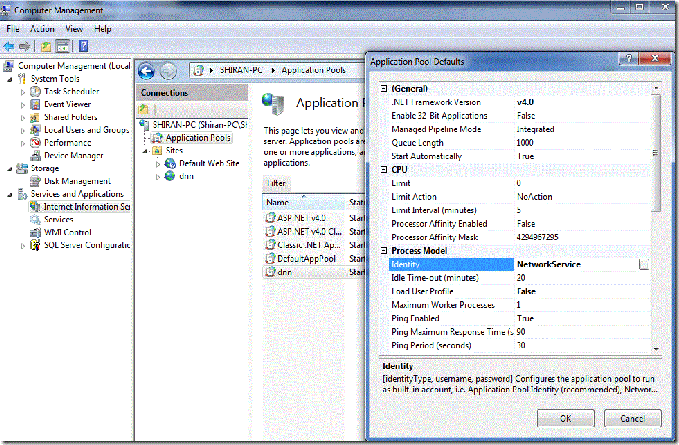679x445 pixels.
Task: Select ASP.NET v4.0 Cl... pool row
Action: tap(314, 231)
